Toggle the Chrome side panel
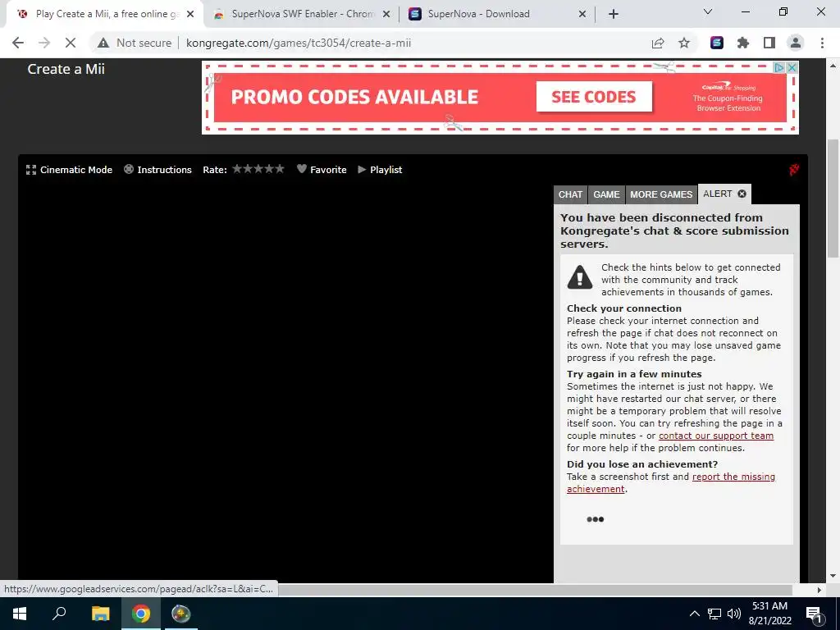Screen dimensions: 840x630 click(769, 43)
